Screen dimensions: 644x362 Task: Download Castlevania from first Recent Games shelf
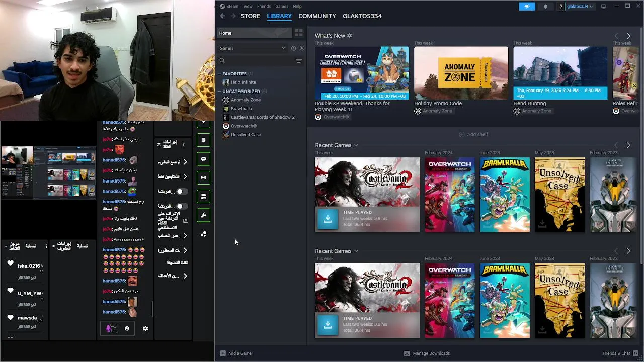328,219
